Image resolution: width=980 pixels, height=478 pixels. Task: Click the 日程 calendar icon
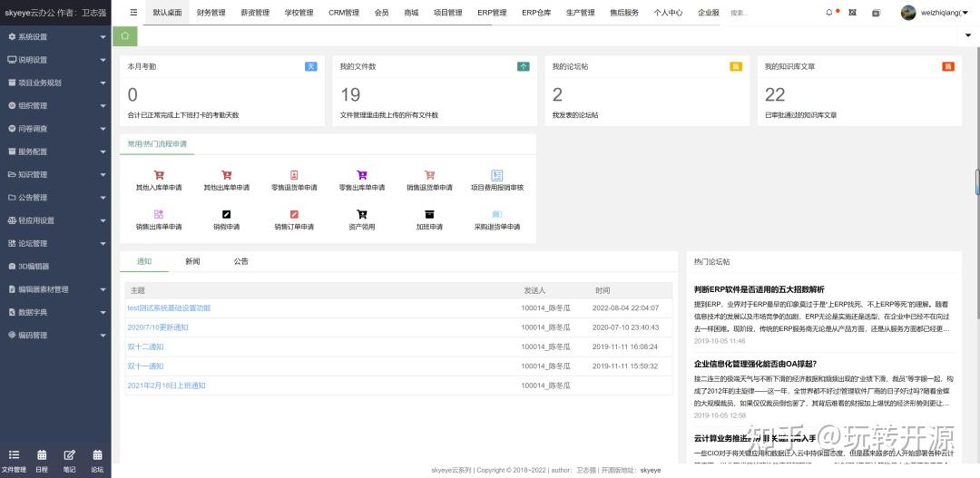coord(42,455)
